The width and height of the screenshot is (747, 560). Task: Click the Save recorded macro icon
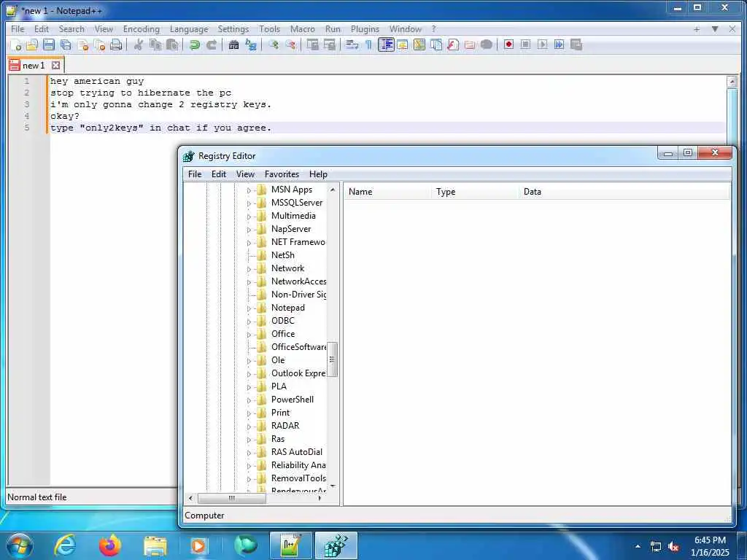pyautogui.click(x=576, y=44)
